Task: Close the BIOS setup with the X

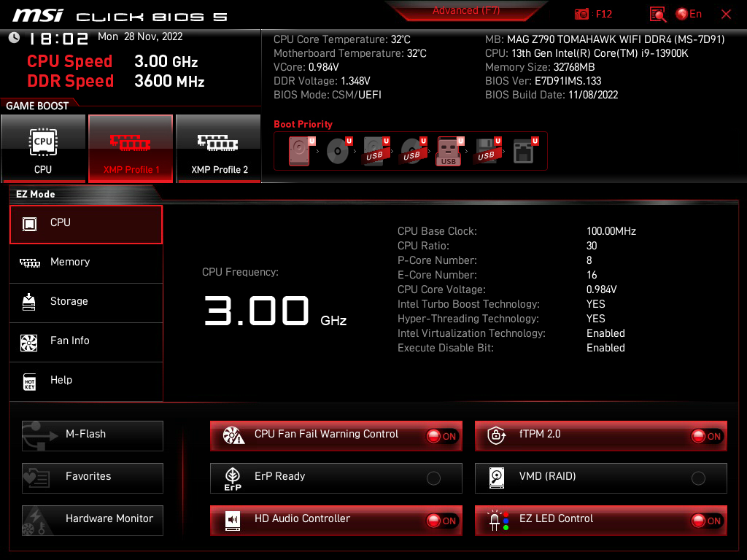Action: 726,15
